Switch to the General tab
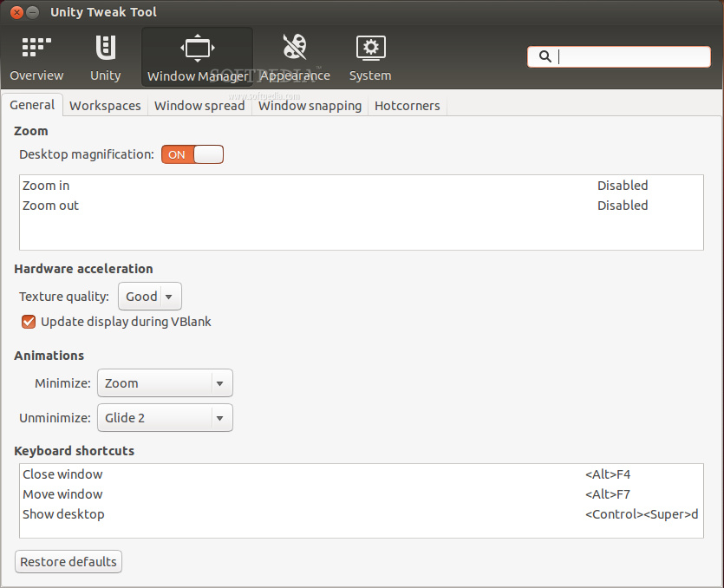The width and height of the screenshot is (724, 588). pos(32,105)
